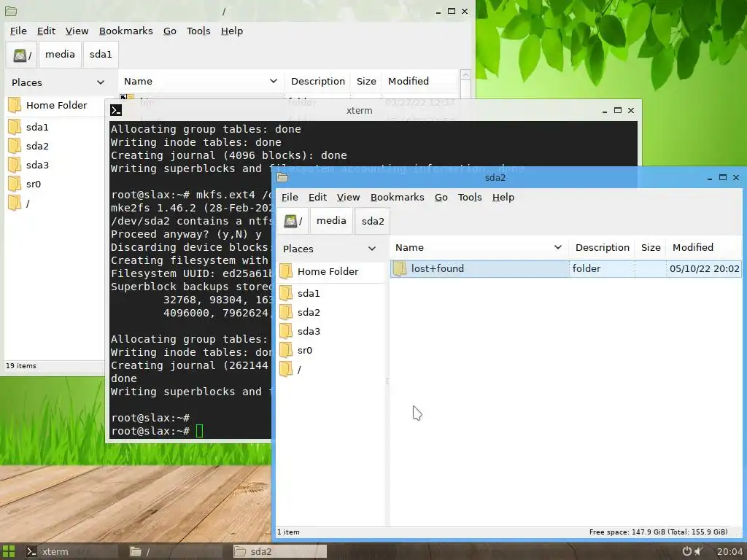Click Name column sort arrow in back window
The image size is (747, 560).
(274, 81)
